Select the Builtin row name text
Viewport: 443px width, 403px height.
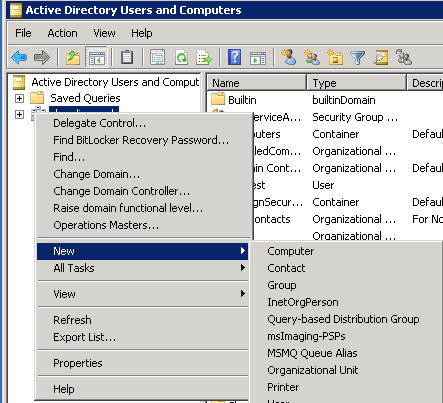click(242, 100)
